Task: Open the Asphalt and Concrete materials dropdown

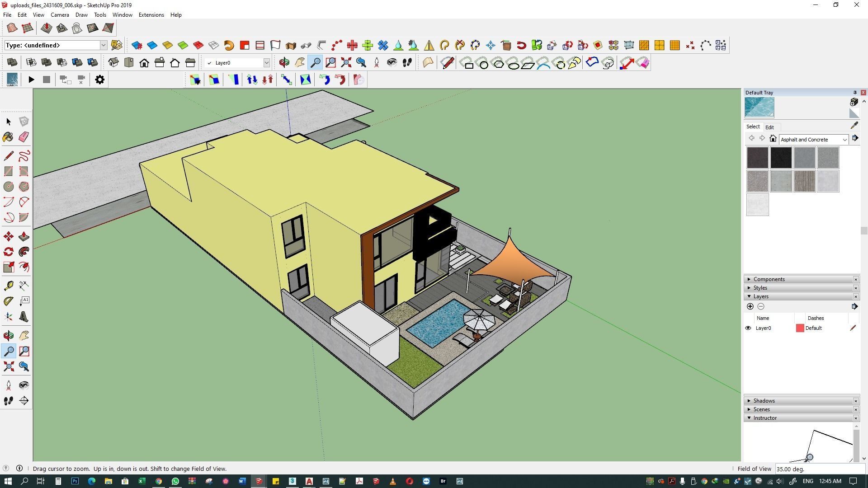Action: point(844,140)
